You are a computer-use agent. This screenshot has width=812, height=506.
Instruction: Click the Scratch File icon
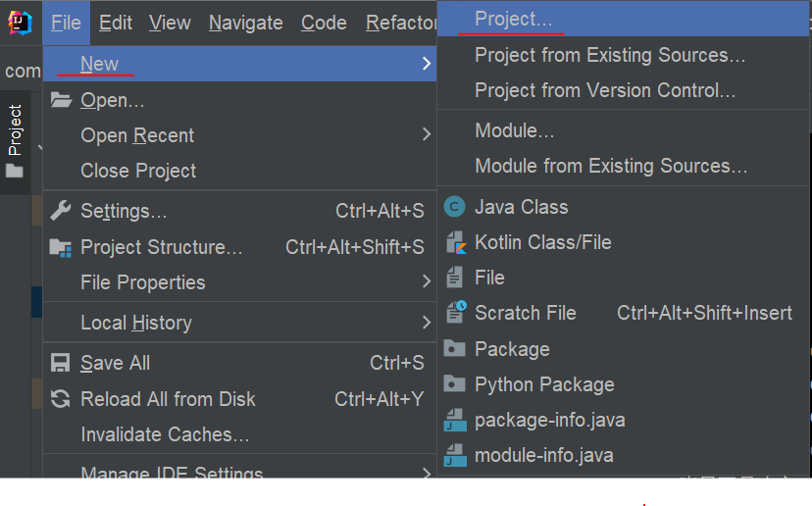tap(455, 313)
